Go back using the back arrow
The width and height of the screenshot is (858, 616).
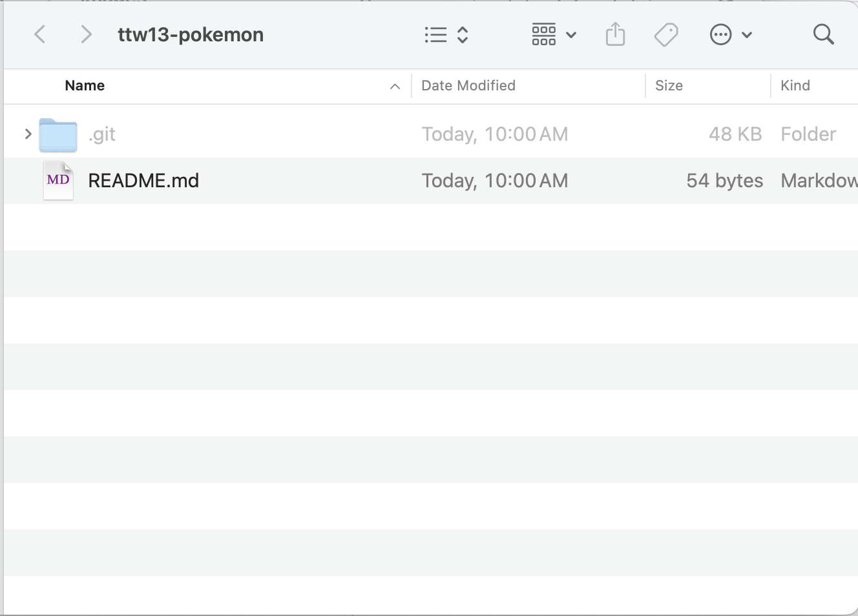click(40, 34)
